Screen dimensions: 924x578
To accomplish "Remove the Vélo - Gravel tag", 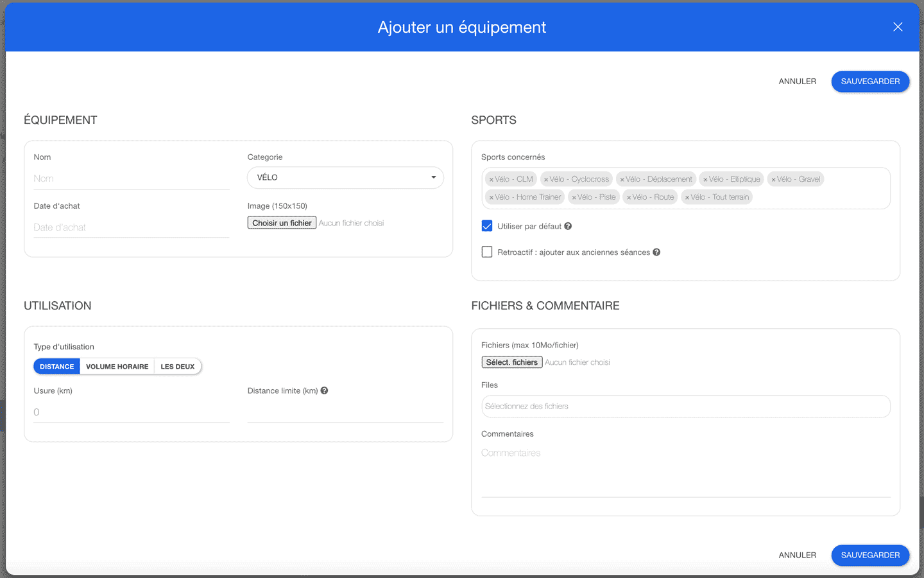I will [773, 180].
